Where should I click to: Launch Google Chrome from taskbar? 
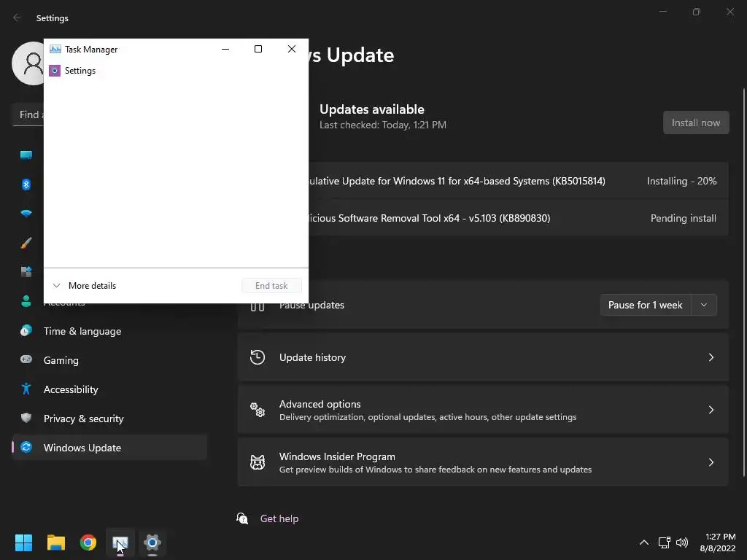pyautogui.click(x=88, y=542)
